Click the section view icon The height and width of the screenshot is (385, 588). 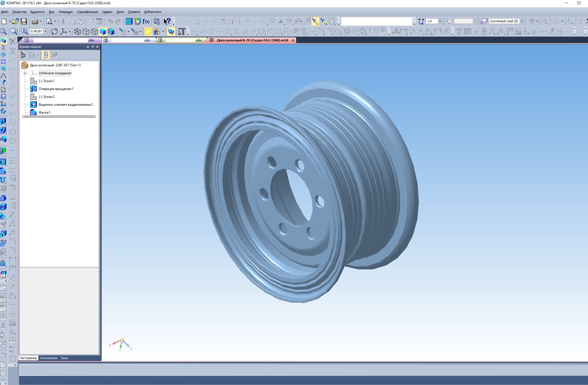pyautogui.click(x=157, y=31)
